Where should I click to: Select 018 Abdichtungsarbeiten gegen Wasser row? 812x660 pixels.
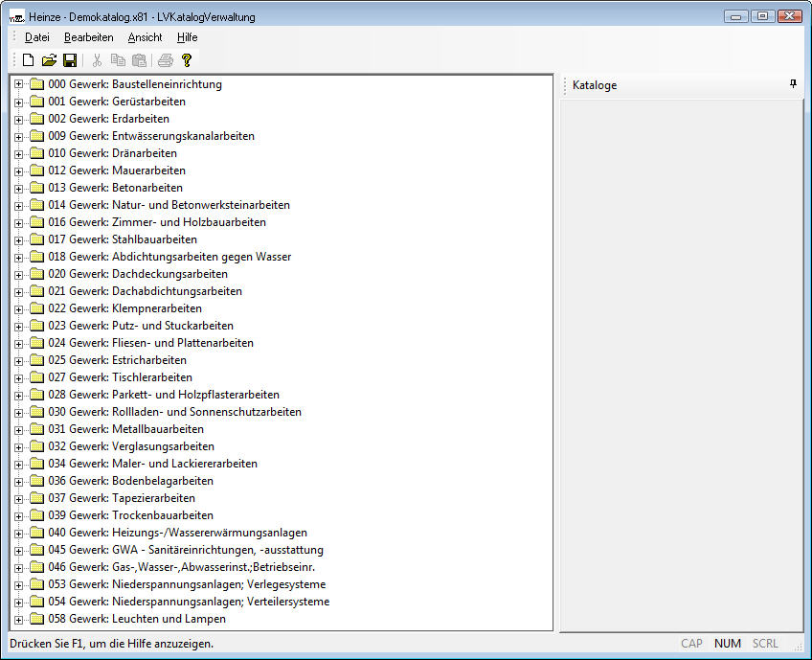click(x=169, y=257)
